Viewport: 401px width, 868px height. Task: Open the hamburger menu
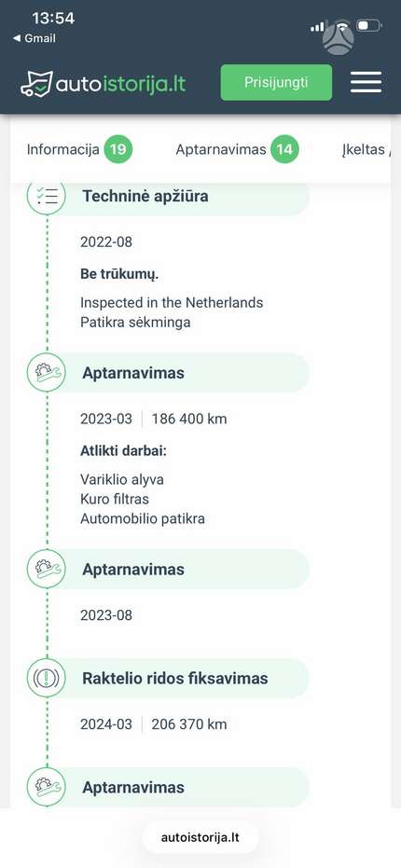coord(366,82)
